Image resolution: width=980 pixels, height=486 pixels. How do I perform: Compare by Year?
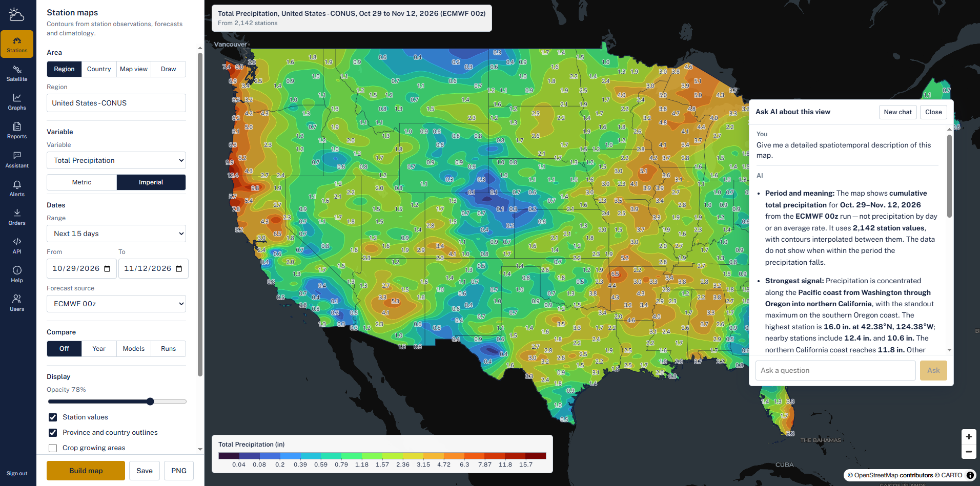point(99,349)
